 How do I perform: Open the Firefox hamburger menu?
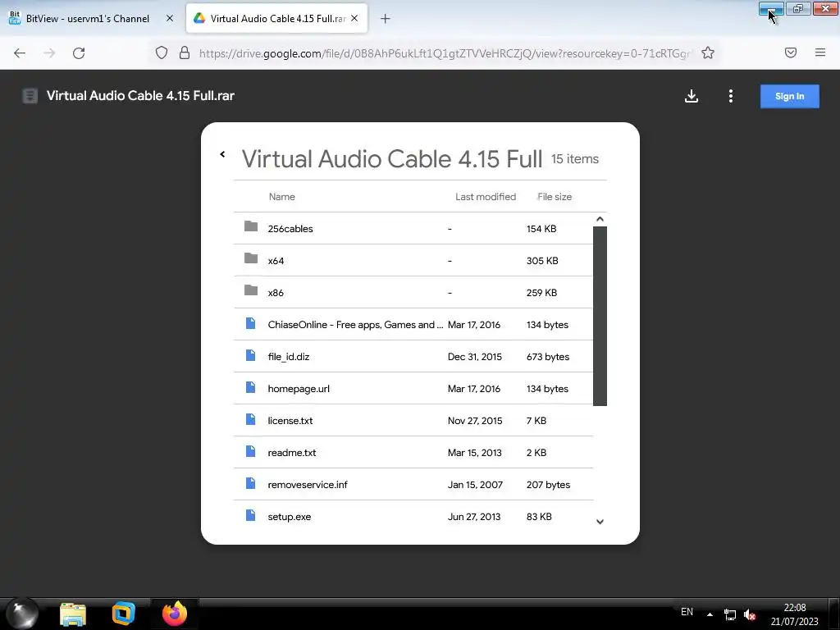pyautogui.click(x=820, y=52)
